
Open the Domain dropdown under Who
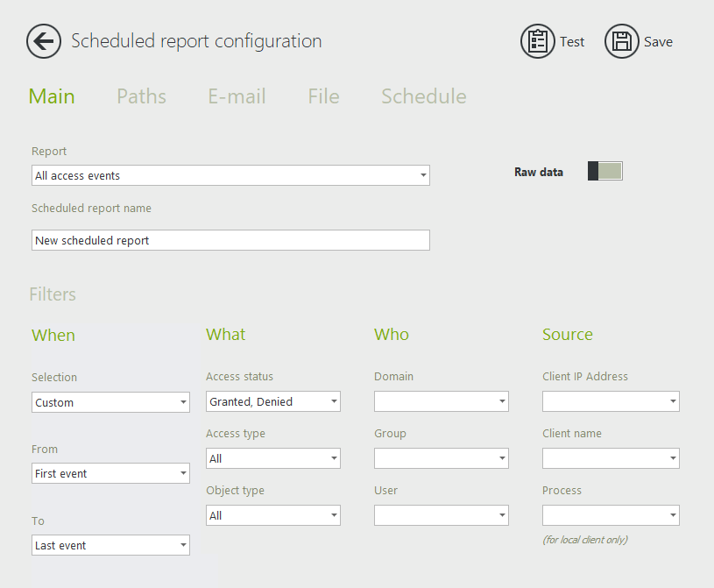[442, 401]
